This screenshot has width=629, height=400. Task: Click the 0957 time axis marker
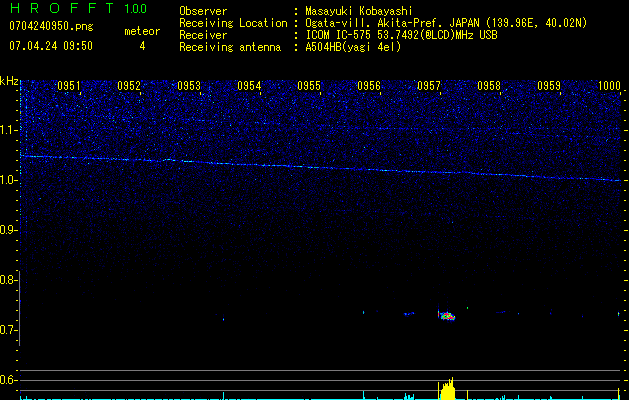coord(429,86)
